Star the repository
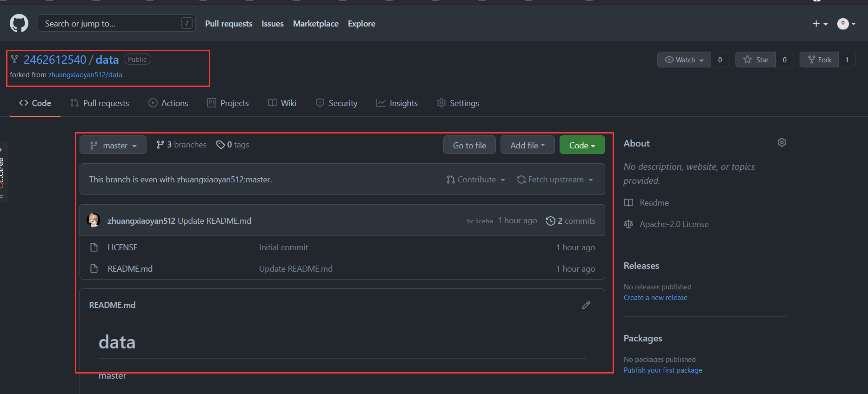 click(x=755, y=60)
